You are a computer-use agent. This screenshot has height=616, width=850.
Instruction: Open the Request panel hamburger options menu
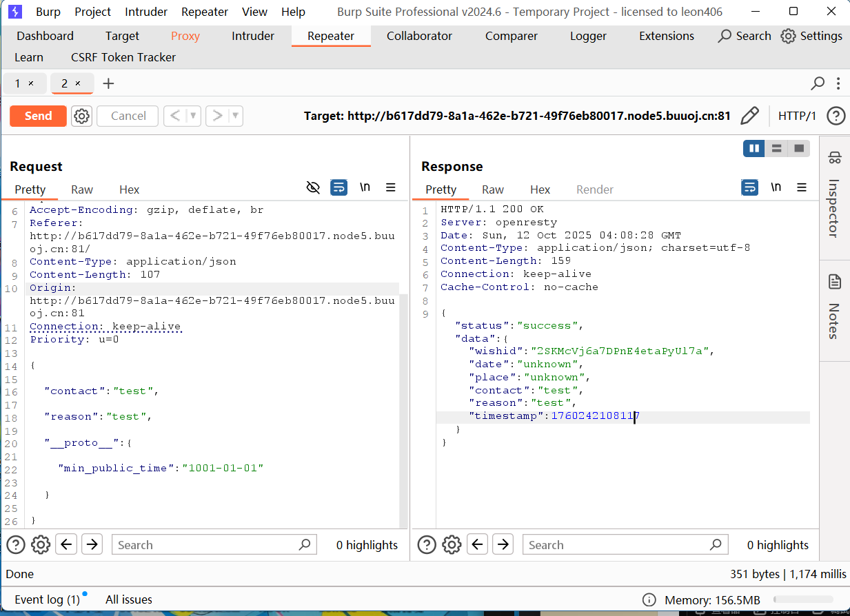pos(390,187)
